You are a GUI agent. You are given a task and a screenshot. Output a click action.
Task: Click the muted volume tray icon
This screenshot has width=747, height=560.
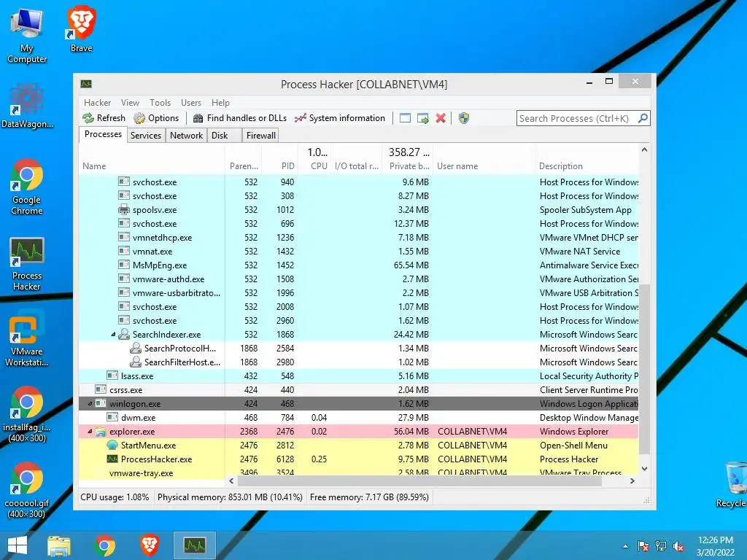point(678,546)
